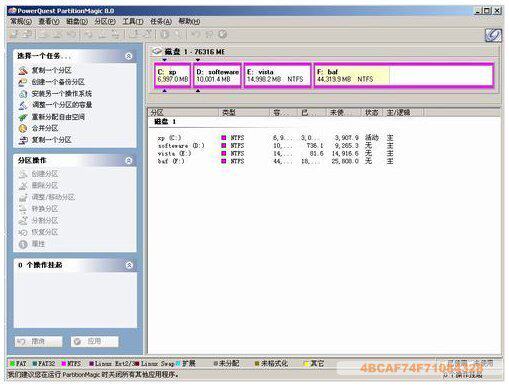Image resolution: width=509 pixels, height=387 pixels.
Task: Click the magenta NTFS square in xp (C:) row
Action: pyautogui.click(x=224, y=137)
